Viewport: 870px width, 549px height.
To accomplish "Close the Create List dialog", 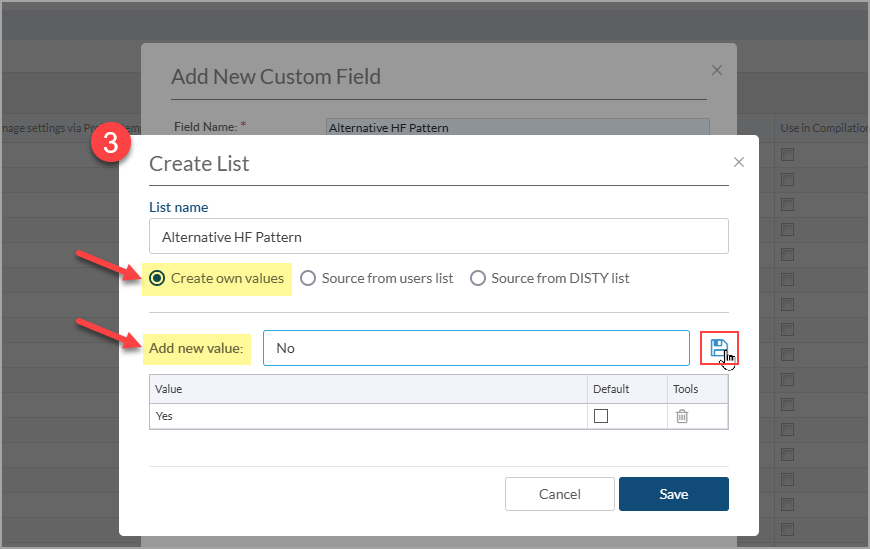I will click(739, 162).
